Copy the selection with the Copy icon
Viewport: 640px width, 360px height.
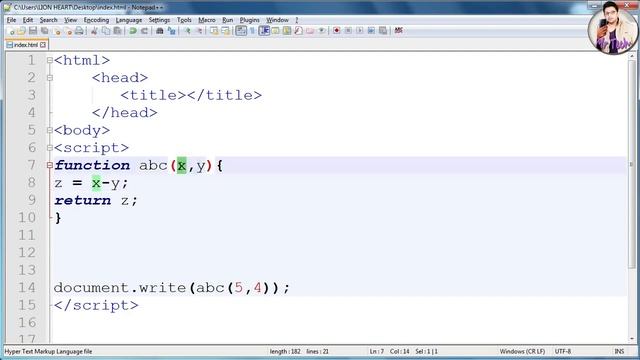coord(106,31)
